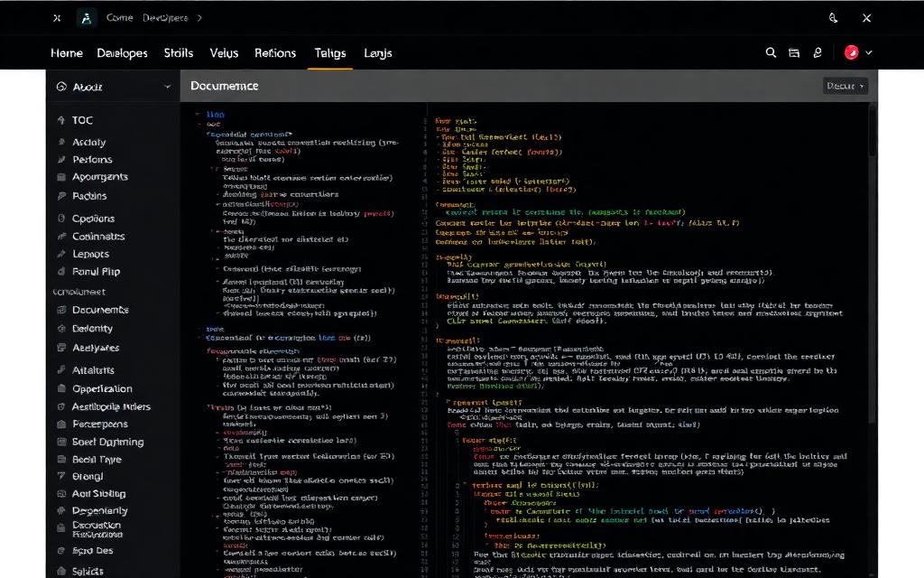Click the icon beside Bcro Des
Image resolution: width=924 pixels, height=578 pixels.
click(61, 551)
